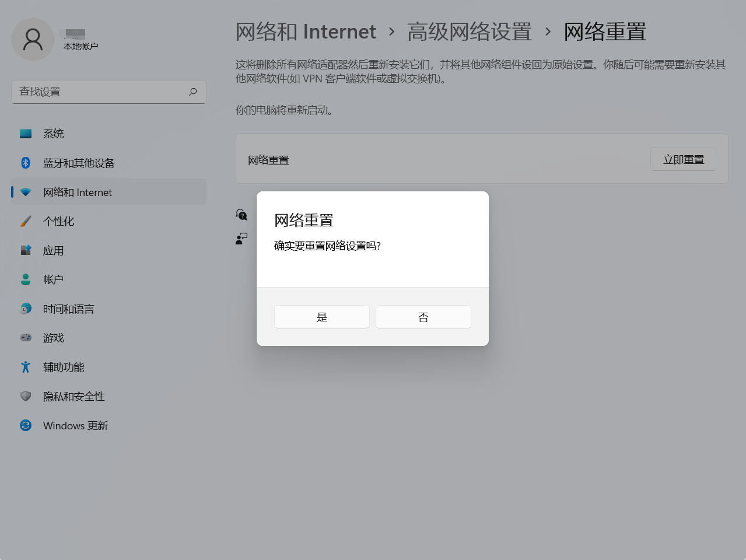Open 时间和语言 settings
Screen dimensions: 746x560
point(68,309)
